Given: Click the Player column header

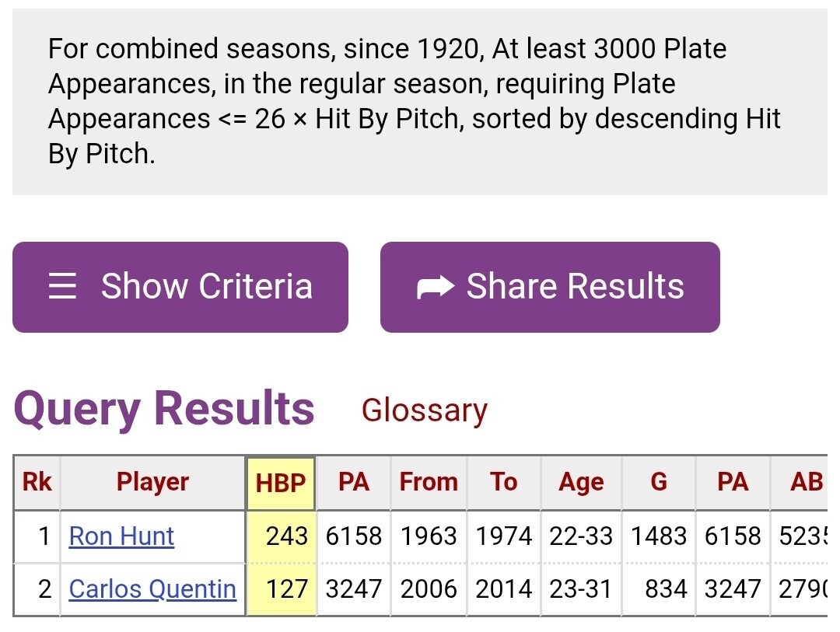Looking at the screenshot, I should (x=152, y=483).
